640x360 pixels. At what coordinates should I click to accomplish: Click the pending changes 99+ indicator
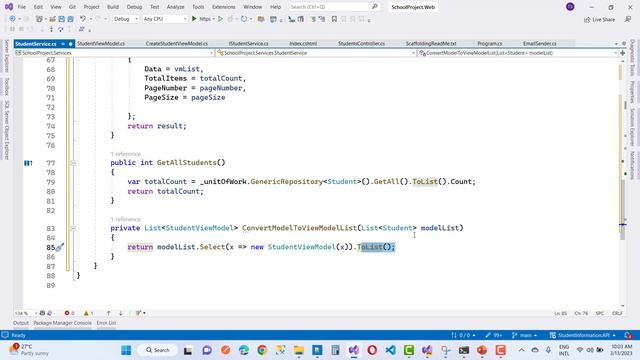pos(494,335)
